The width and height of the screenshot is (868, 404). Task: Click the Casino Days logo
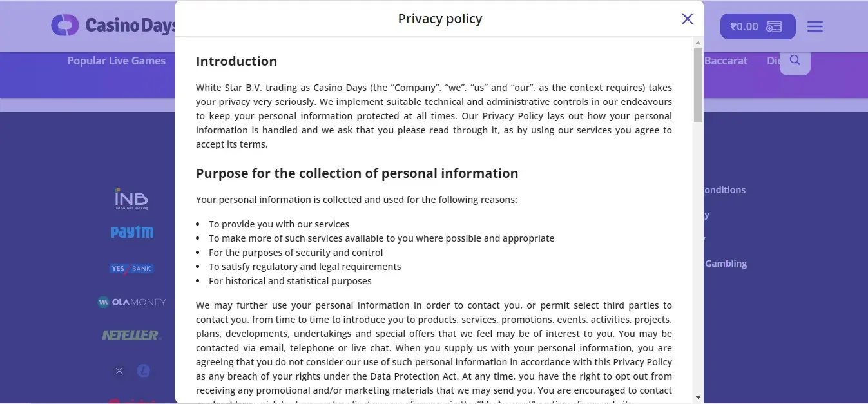113,26
